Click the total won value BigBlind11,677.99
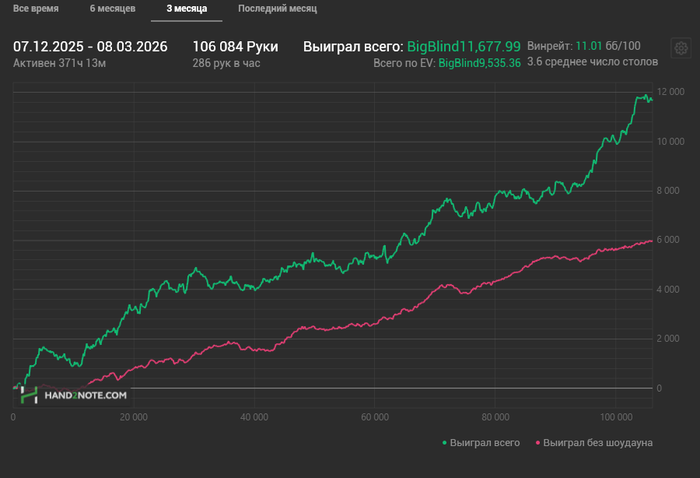700x478 pixels. tap(464, 46)
